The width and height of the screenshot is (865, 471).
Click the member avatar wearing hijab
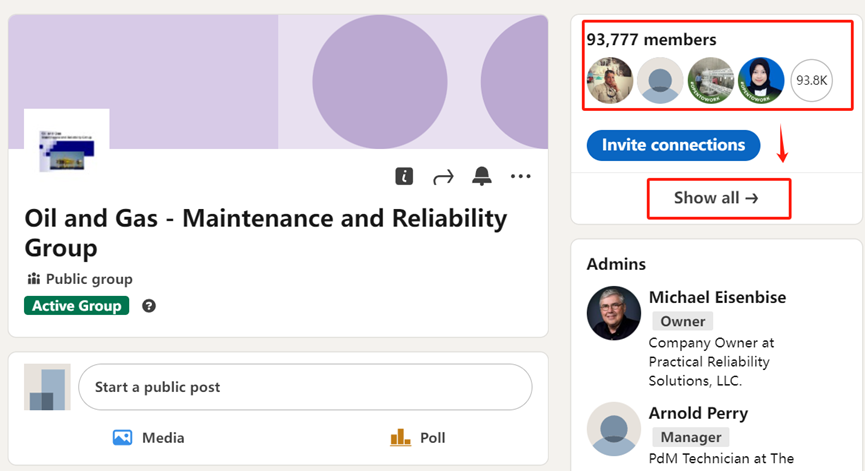pos(761,81)
